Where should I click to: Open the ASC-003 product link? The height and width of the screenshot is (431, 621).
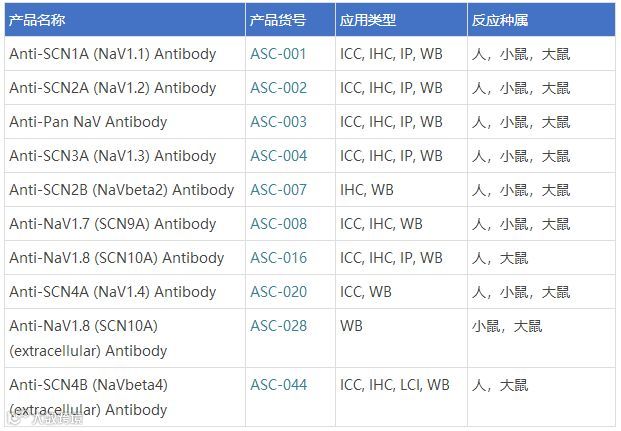click(x=278, y=122)
